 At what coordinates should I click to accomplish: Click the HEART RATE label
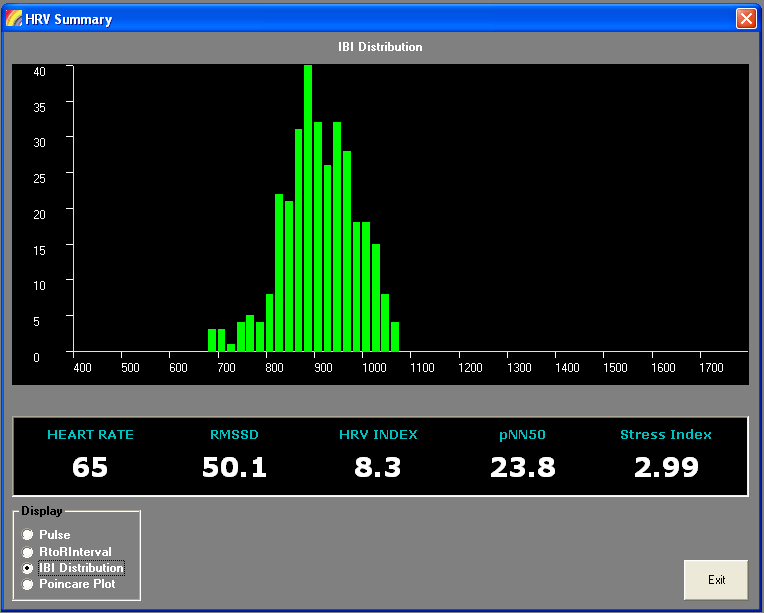[x=90, y=435]
